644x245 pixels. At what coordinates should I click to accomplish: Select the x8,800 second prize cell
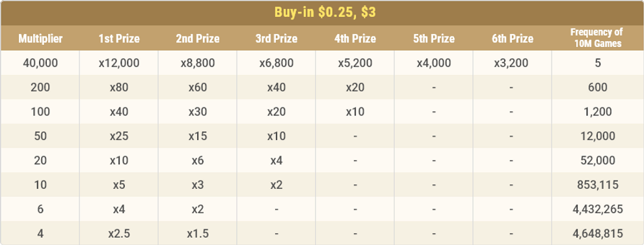pyautogui.click(x=198, y=63)
